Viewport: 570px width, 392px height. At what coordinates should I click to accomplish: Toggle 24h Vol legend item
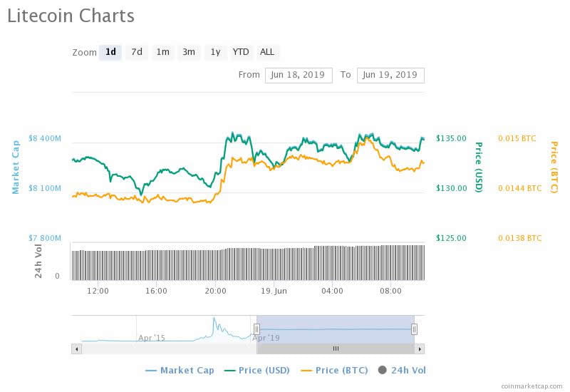pos(402,370)
